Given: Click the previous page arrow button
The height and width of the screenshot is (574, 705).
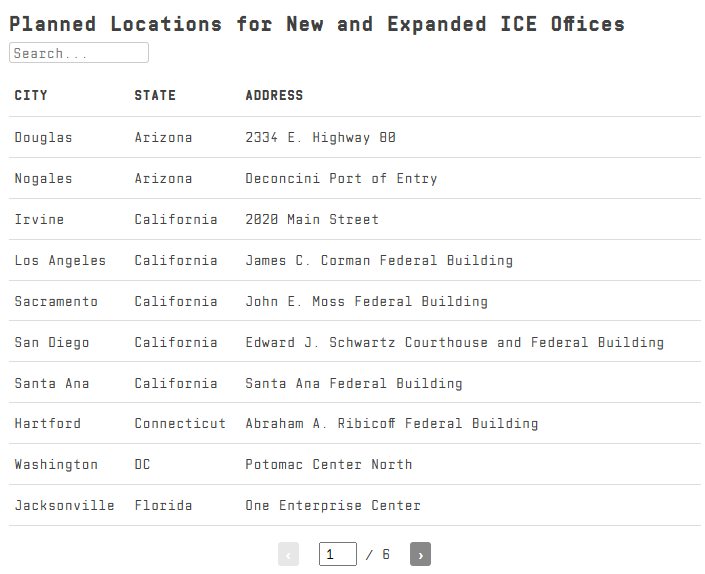Looking at the screenshot, I should 288,554.
